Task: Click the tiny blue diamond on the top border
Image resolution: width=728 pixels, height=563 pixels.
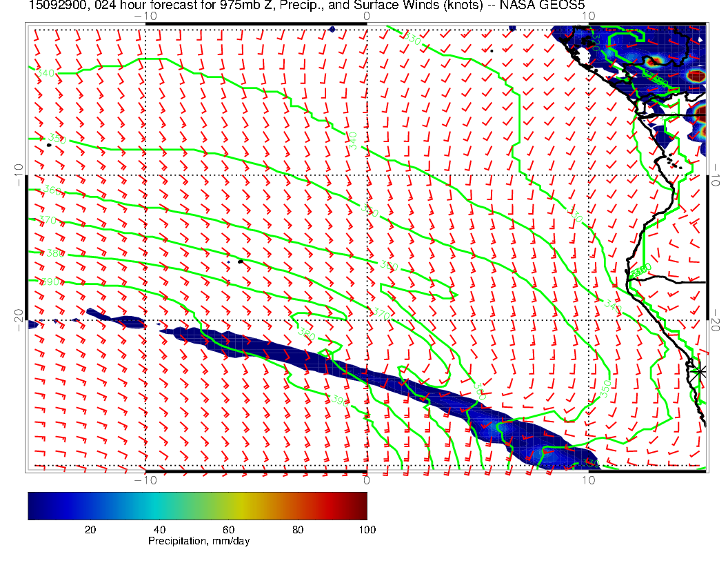Action: pos(332,29)
